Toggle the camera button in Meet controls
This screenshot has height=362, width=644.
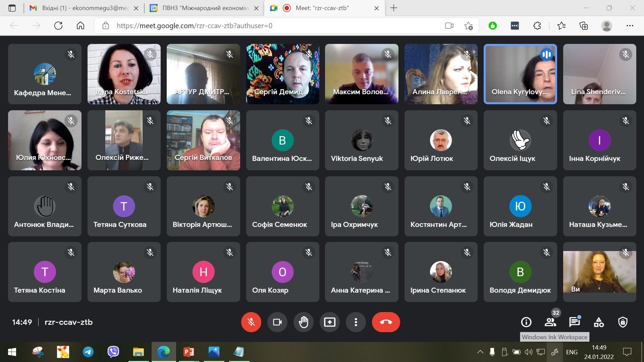(x=277, y=322)
